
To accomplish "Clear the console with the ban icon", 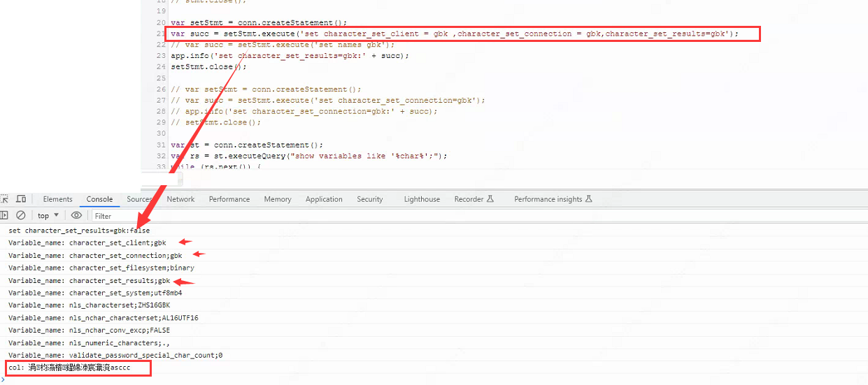I will [21, 215].
